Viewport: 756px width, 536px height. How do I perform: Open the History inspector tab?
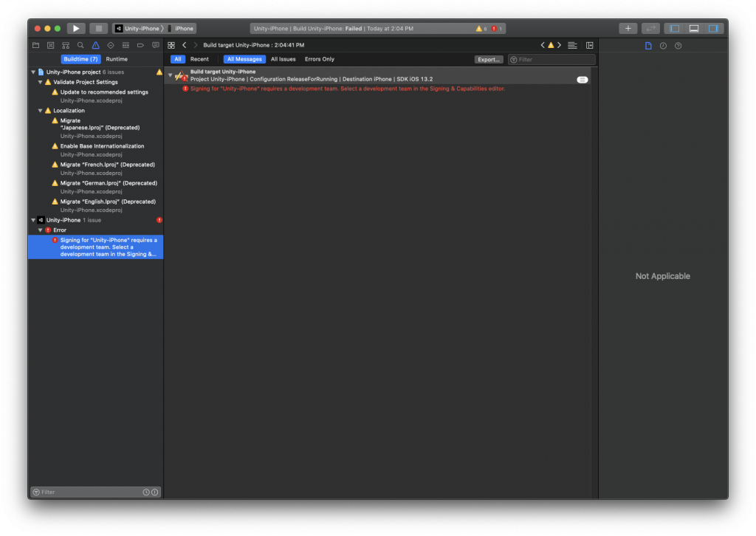(x=664, y=46)
